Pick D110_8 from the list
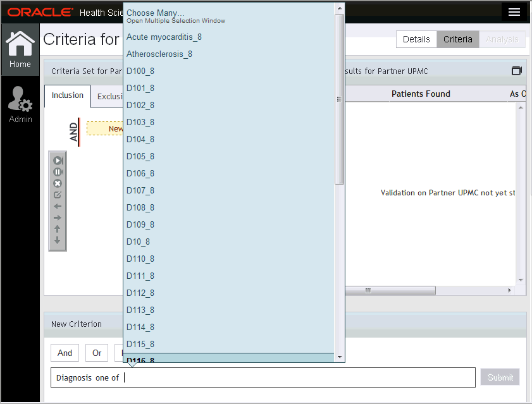The image size is (532, 404). pos(229,259)
